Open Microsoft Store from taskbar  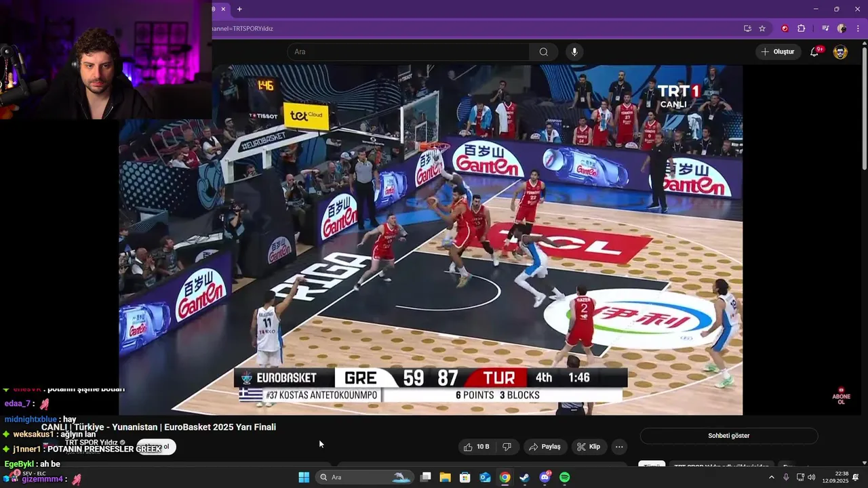click(465, 477)
